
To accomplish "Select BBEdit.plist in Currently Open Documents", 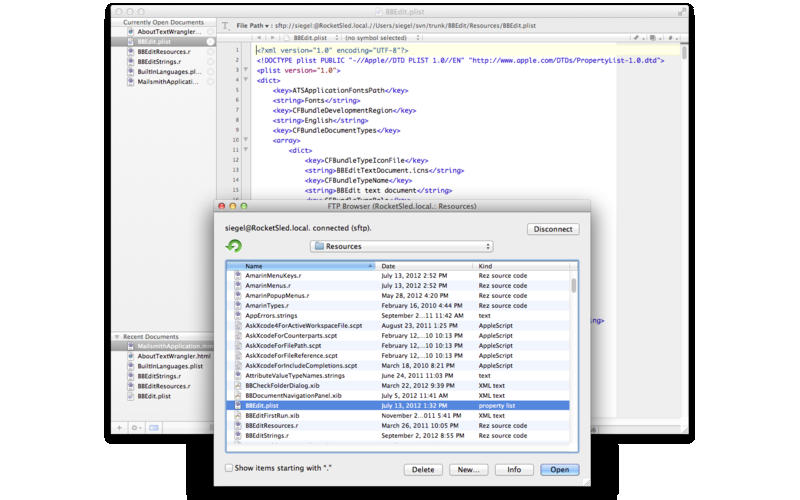I will pos(163,42).
